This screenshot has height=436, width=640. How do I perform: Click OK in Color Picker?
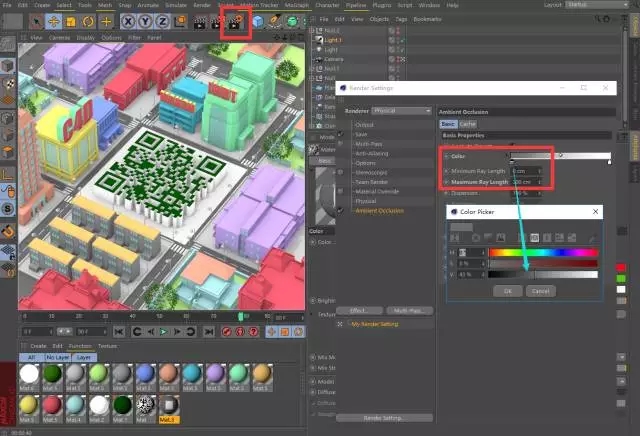tap(508, 290)
